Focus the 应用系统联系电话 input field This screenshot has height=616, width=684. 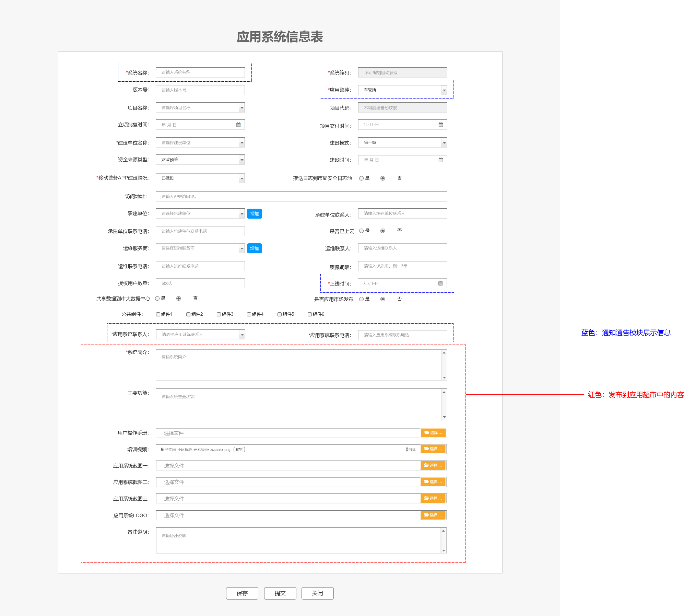pos(403,335)
